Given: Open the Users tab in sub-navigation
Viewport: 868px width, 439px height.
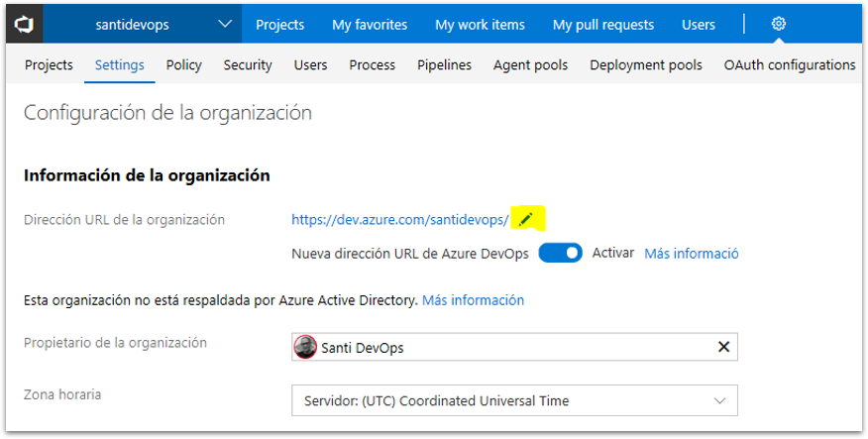Looking at the screenshot, I should tap(310, 64).
